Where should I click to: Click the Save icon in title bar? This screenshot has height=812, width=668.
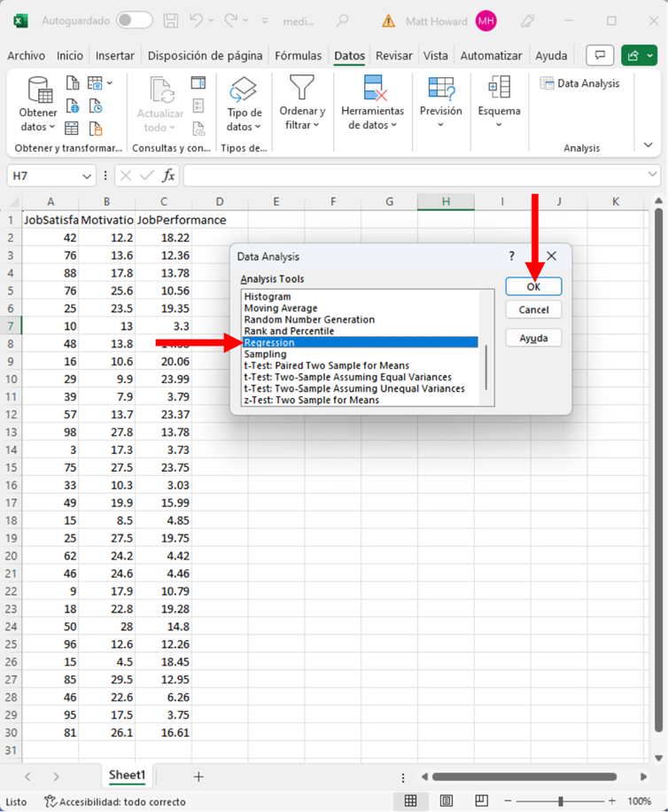[172, 20]
